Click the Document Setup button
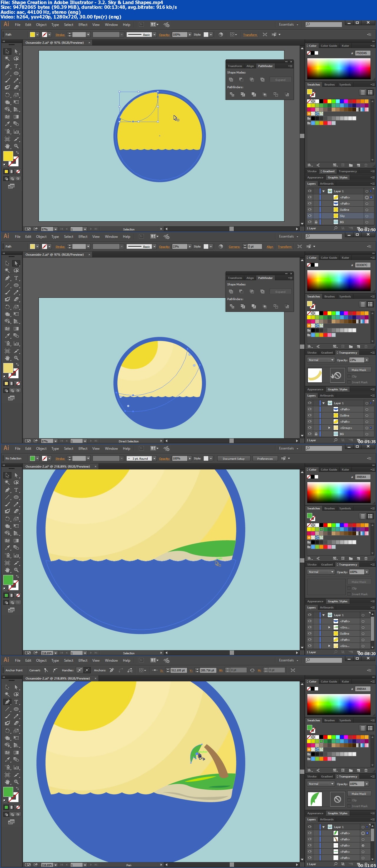This screenshot has height=868, width=377. [x=233, y=458]
